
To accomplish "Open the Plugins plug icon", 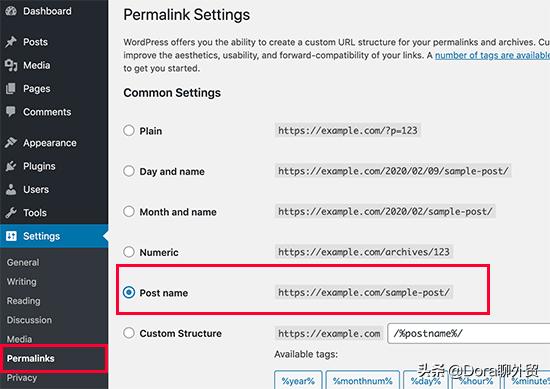I will 11,166.
